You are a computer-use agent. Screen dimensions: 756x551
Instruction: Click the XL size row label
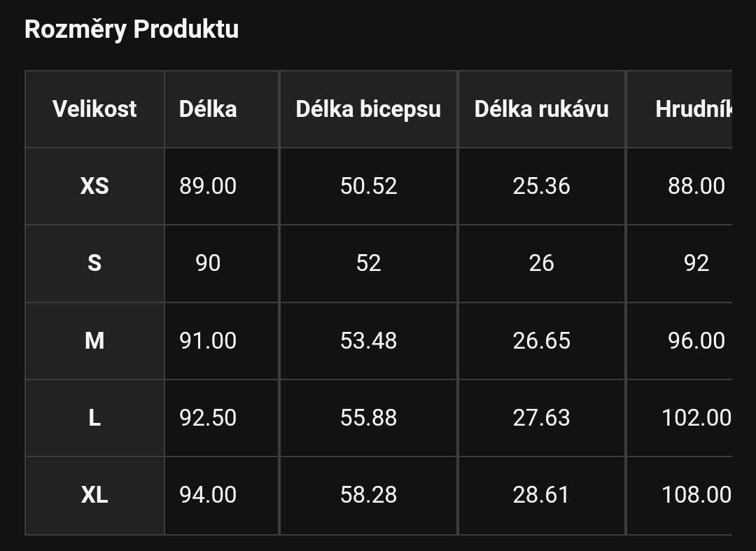(x=94, y=495)
